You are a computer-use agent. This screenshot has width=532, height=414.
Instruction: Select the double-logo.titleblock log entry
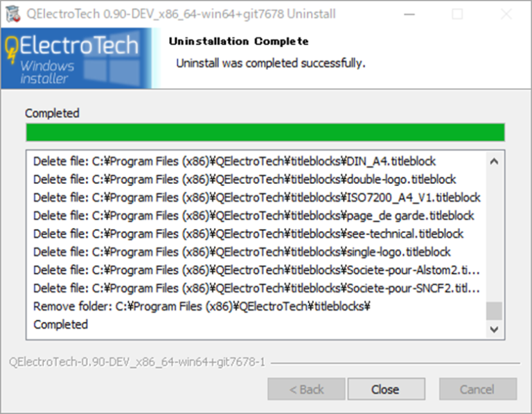244,180
